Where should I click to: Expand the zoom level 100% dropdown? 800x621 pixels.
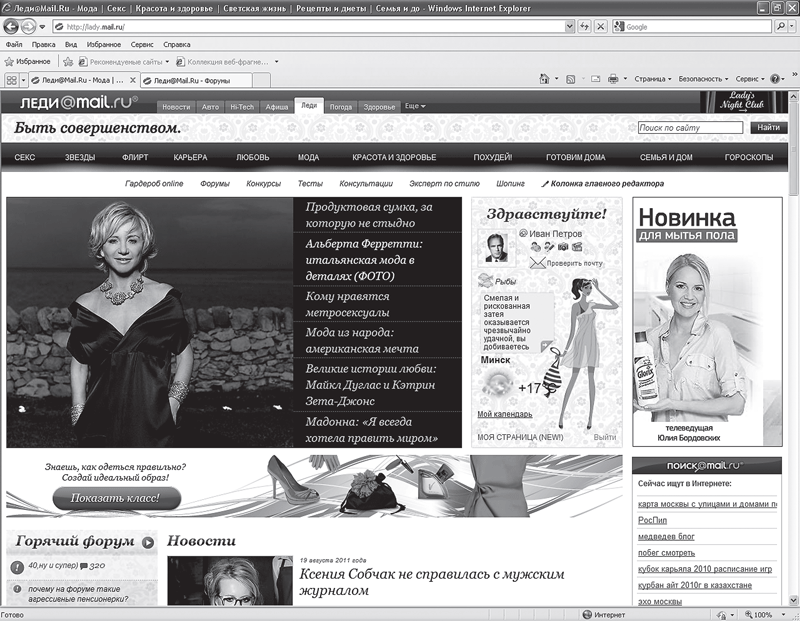coord(784,615)
